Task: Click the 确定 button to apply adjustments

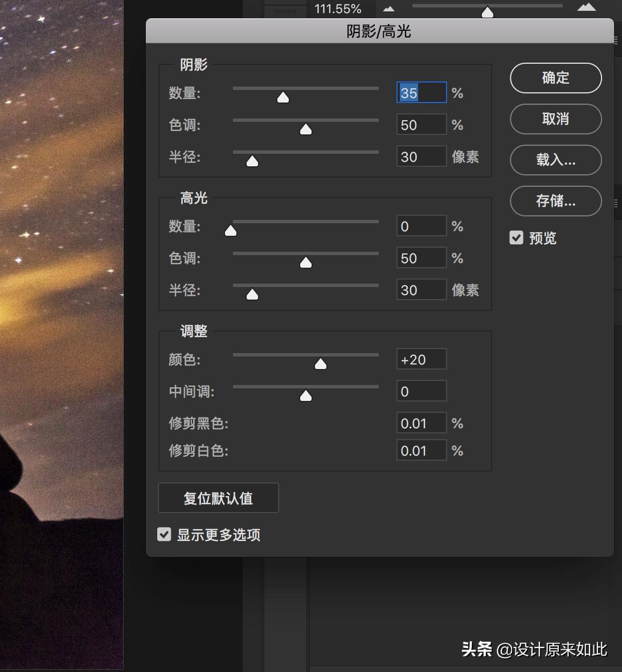Action: (x=555, y=78)
